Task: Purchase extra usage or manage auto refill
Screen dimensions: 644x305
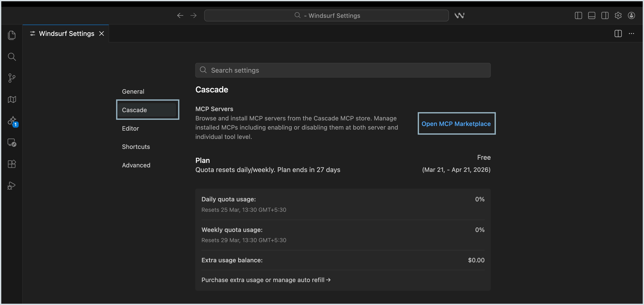Action: (x=266, y=280)
